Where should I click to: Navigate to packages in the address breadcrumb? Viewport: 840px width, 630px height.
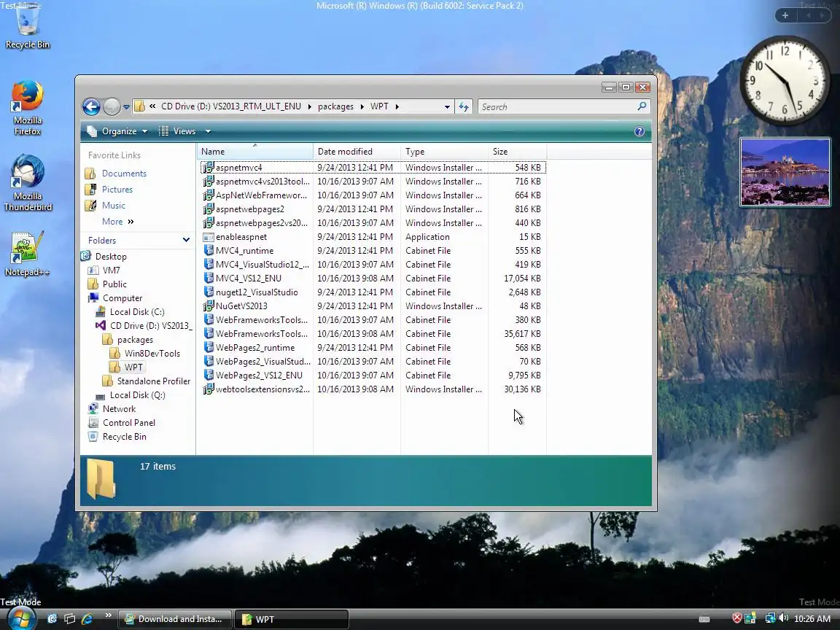tap(336, 106)
